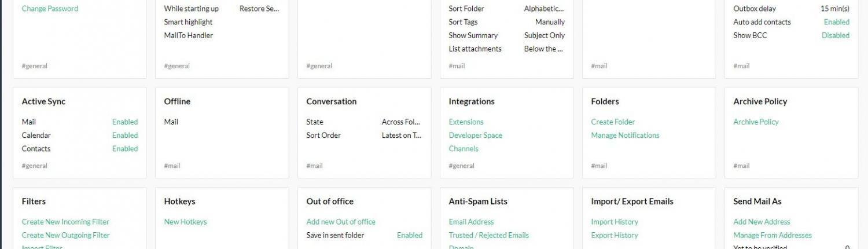Click Create Folder link
Image resolution: width=868 pixels, height=249 pixels.
(613, 122)
